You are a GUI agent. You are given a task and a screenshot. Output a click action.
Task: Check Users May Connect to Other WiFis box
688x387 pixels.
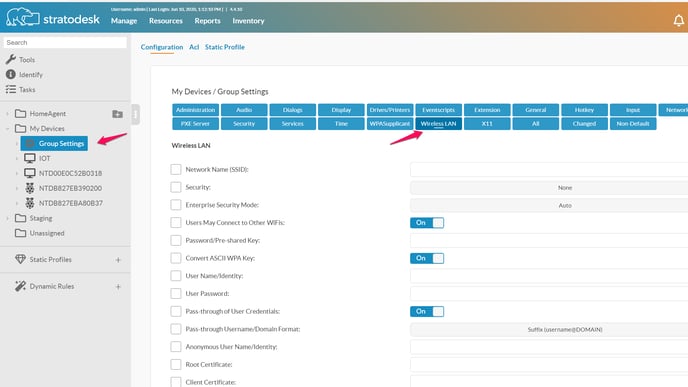pyautogui.click(x=176, y=222)
